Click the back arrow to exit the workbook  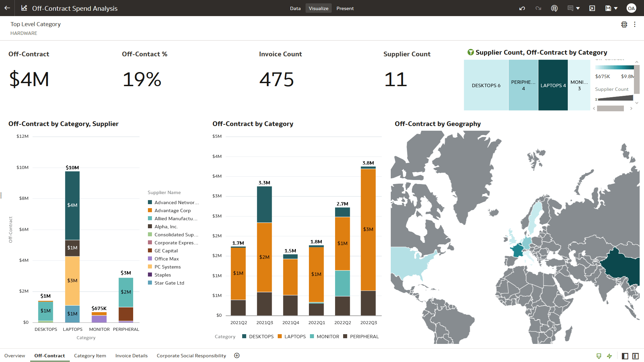click(x=7, y=8)
